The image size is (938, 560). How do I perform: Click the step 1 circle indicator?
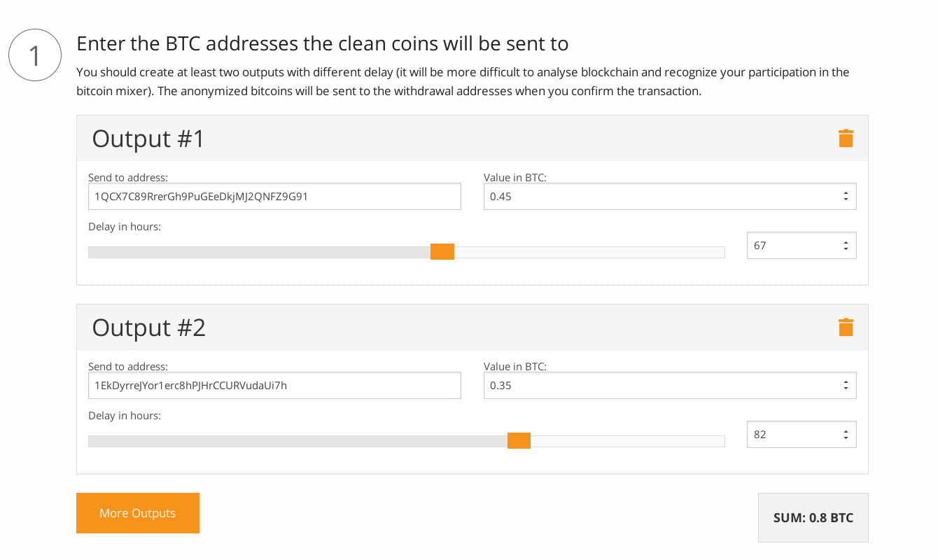point(34,54)
